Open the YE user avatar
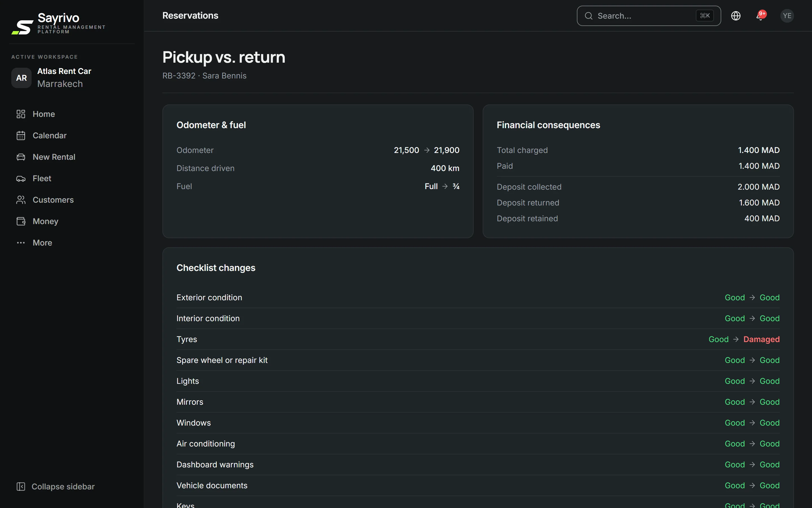The width and height of the screenshot is (812, 508). point(787,16)
